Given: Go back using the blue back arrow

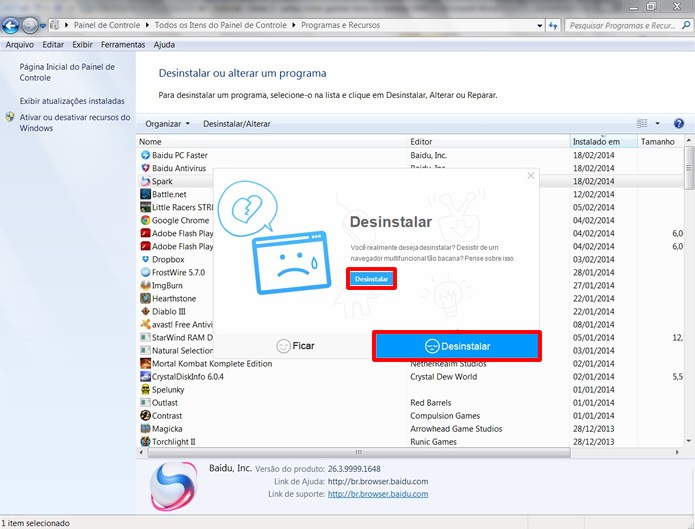Looking at the screenshot, I should tap(11, 26).
